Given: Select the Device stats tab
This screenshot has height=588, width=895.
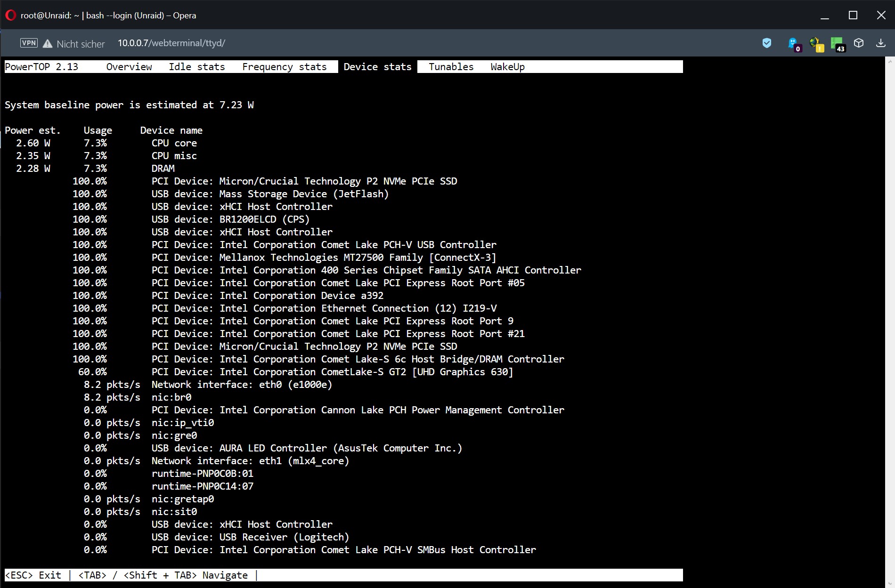Looking at the screenshot, I should point(377,67).
